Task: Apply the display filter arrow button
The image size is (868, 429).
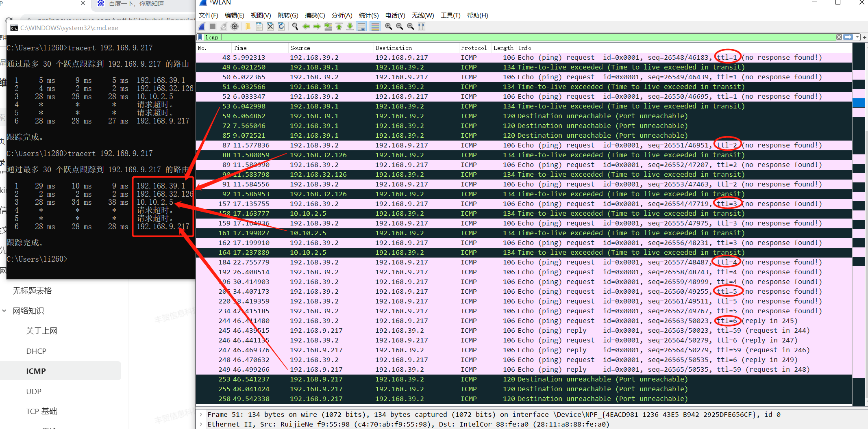Action: point(848,37)
